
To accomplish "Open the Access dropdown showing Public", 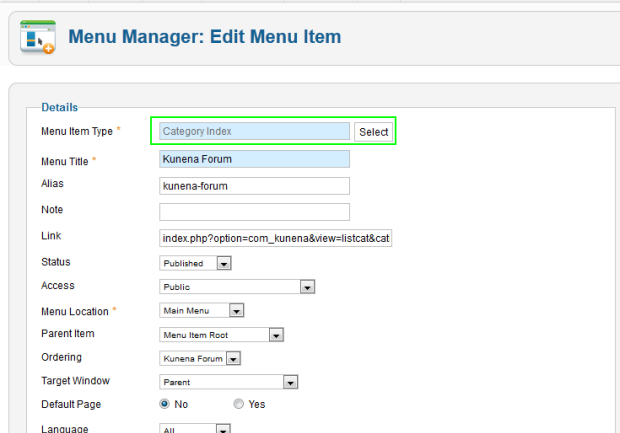I will click(x=237, y=287).
